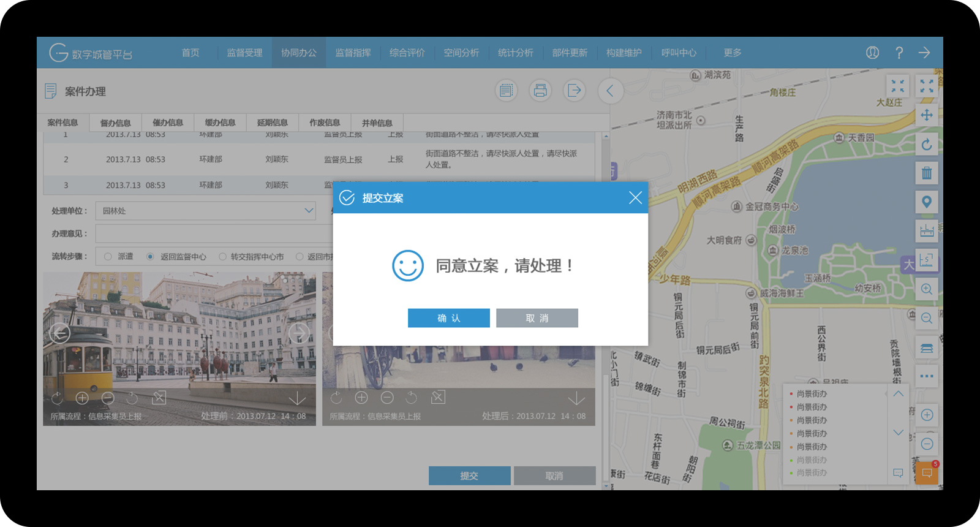980x527 pixels.
Task: Switch to the 案件信息 tab
Action: (62, 123)
